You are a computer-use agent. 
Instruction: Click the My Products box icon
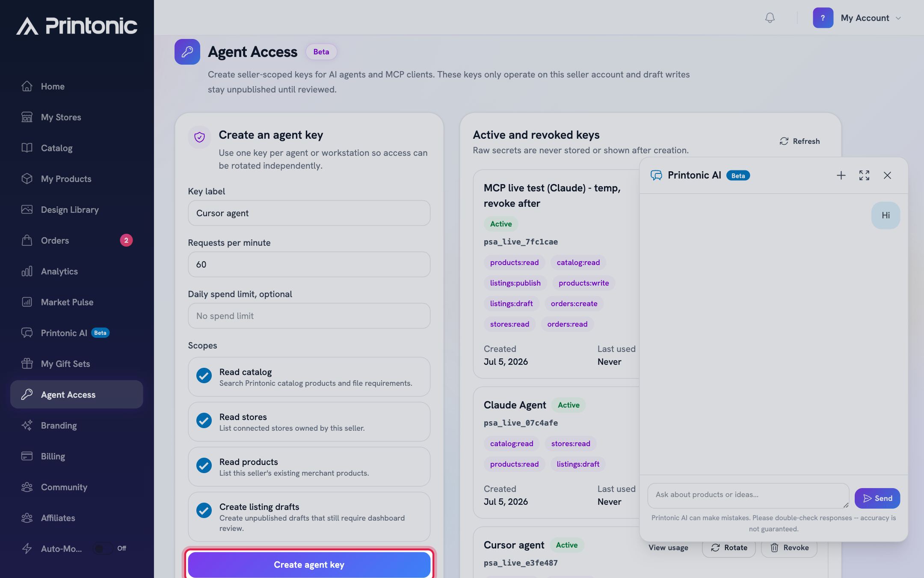(27, 179)
